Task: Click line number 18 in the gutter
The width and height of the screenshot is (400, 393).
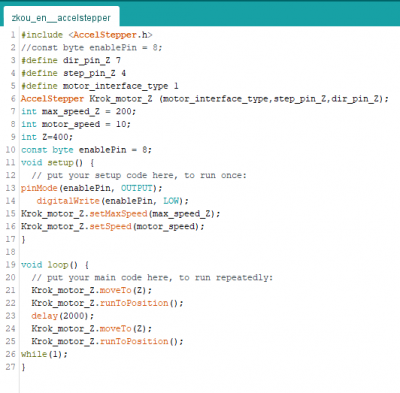Action: pos(10,252)
